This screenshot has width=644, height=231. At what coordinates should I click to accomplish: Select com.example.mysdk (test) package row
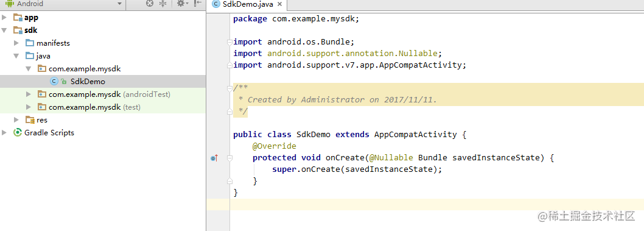click(103, 107)
